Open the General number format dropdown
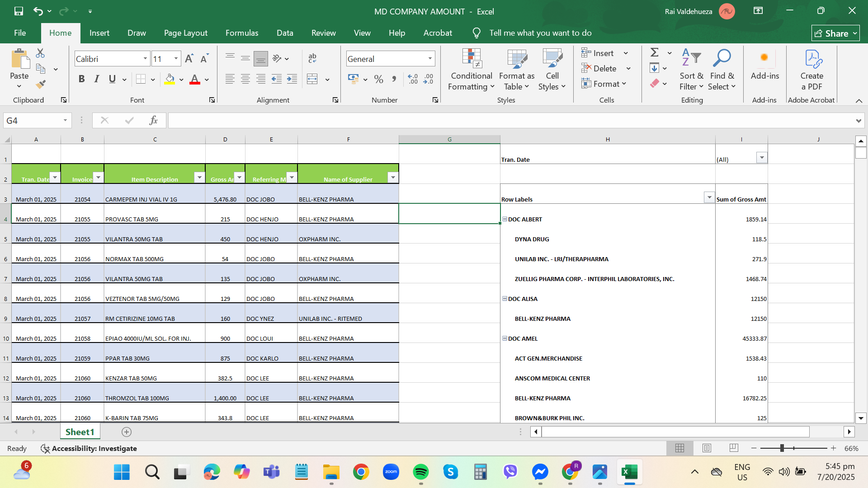868x488 pixels. click(430, 59)
